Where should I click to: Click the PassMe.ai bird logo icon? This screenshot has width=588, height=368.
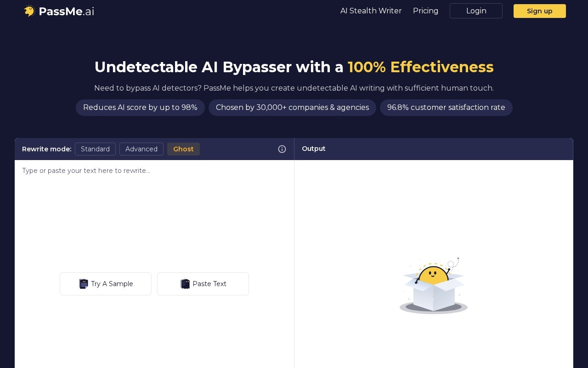pos(29,11)
